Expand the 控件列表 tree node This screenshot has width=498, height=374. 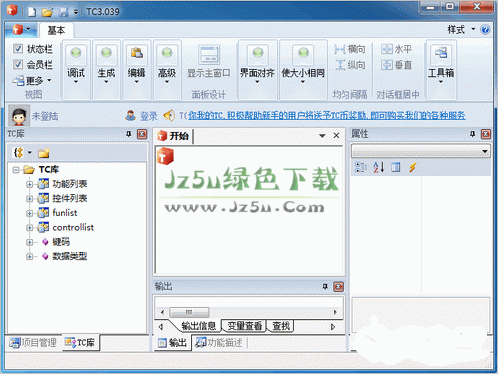pyautogui.click(x=30, y=199)
